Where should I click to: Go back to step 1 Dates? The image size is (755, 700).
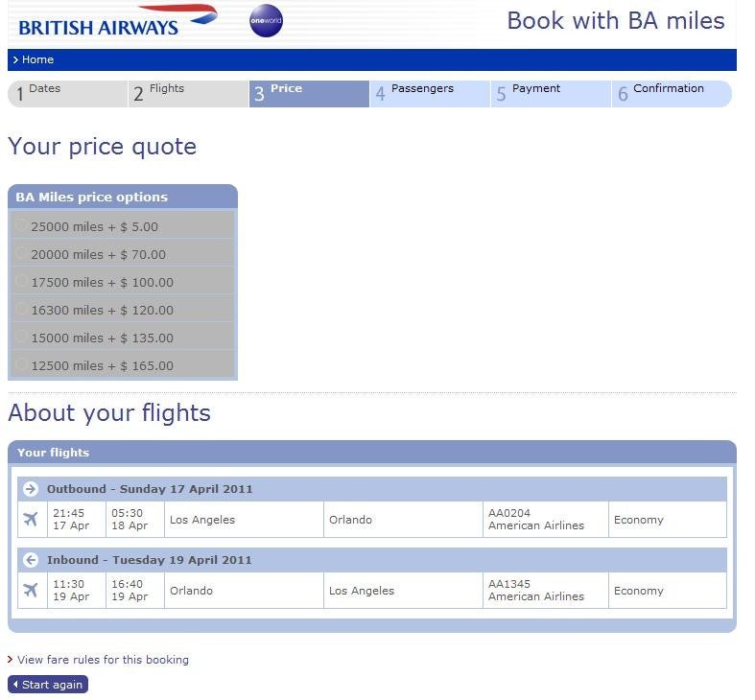tap(68, 94)
